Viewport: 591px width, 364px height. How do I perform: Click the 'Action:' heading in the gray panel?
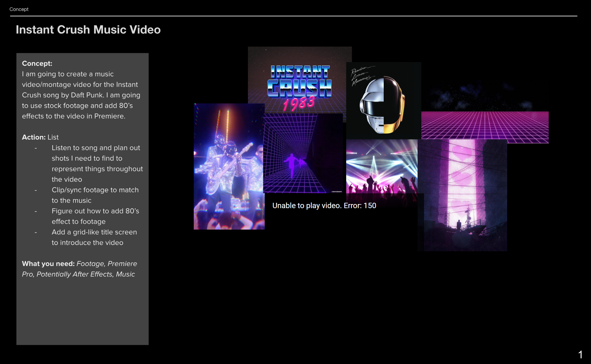click(34, 137)
